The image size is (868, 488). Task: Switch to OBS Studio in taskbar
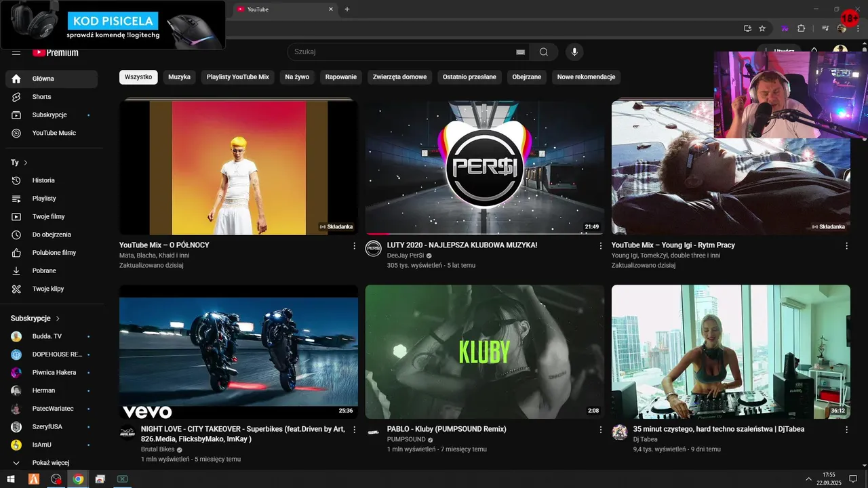(56, 479)
